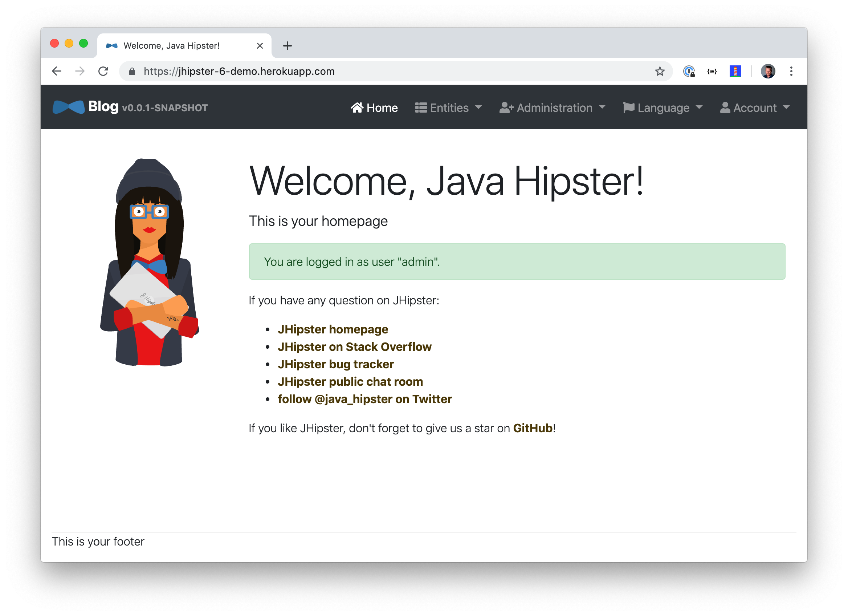
Task: Expand the Entities navigation dropdown
Action: (x=450, y=108)
